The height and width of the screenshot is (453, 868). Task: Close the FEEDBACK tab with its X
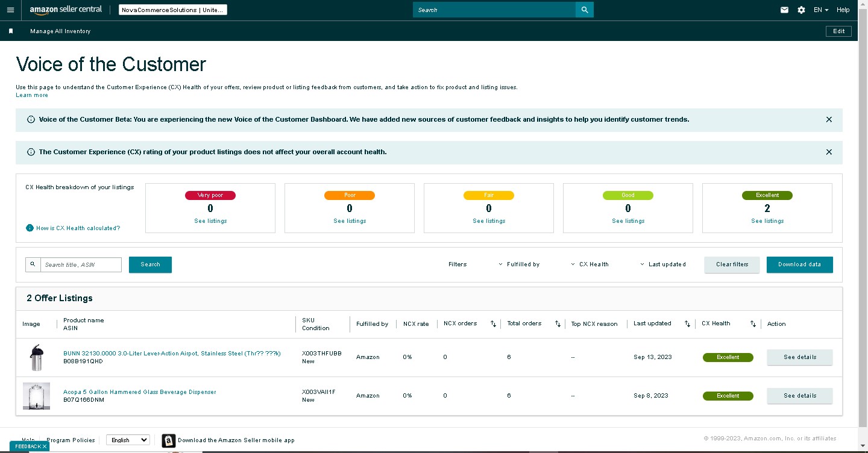(x=44, y=446)
